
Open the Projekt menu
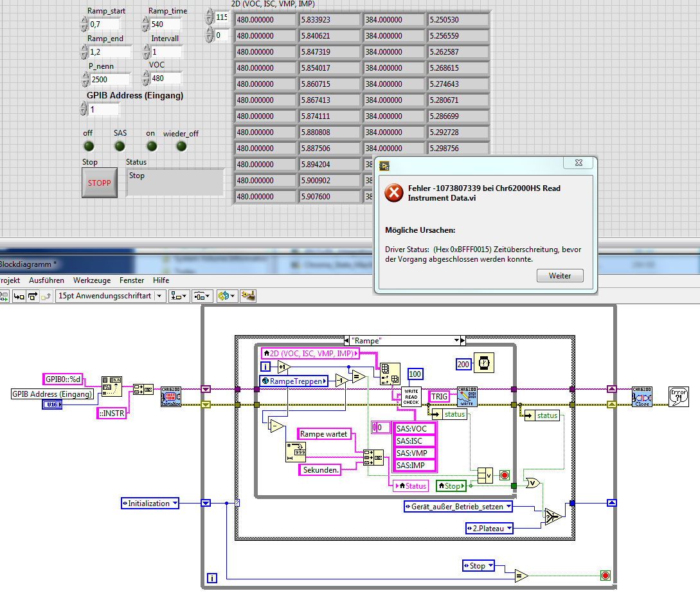pyautogui.click(x=10, y=280)
